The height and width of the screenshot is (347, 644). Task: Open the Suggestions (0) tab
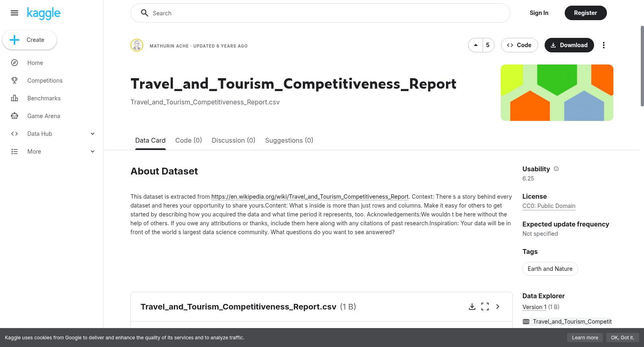(x=289, y=140)
